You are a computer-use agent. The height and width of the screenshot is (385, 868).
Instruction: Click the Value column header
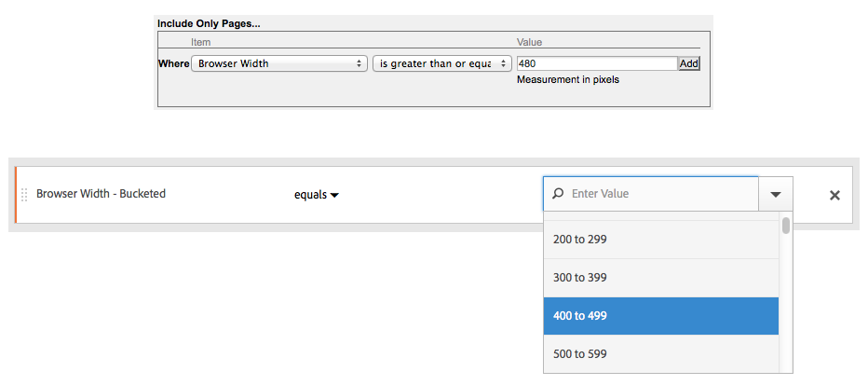point(529,42)
